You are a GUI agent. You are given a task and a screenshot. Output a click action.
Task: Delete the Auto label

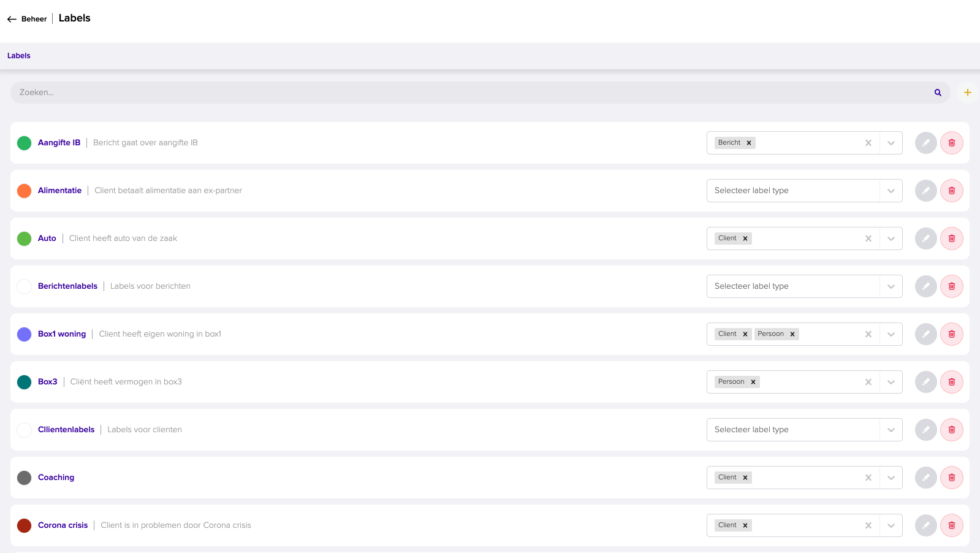pos(952,238)
